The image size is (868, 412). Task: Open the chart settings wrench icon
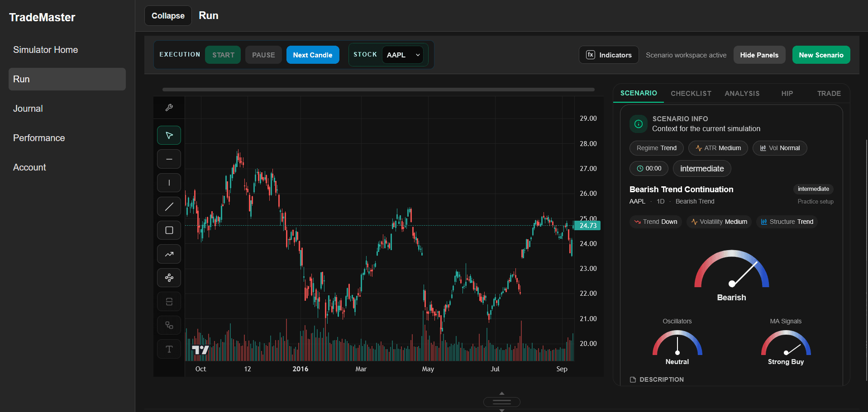tap(169, 108)
